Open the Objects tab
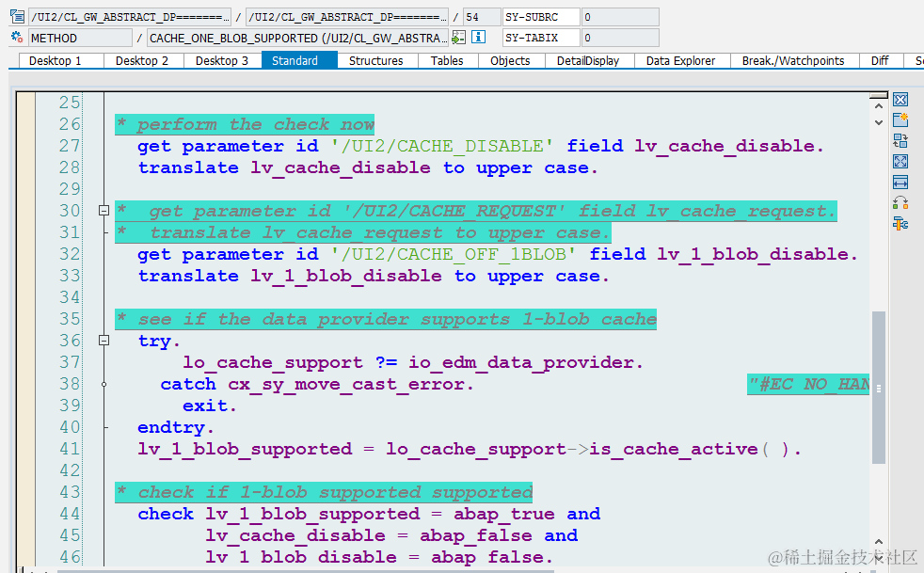 coord(511,61)
